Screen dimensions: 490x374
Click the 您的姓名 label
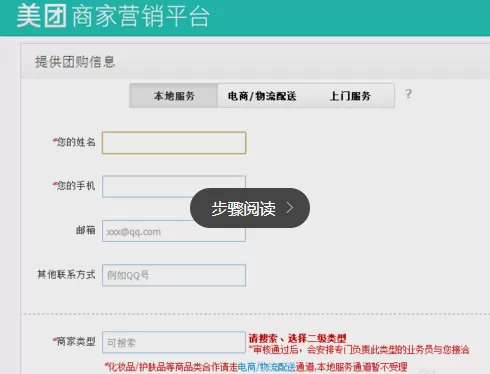74,142
